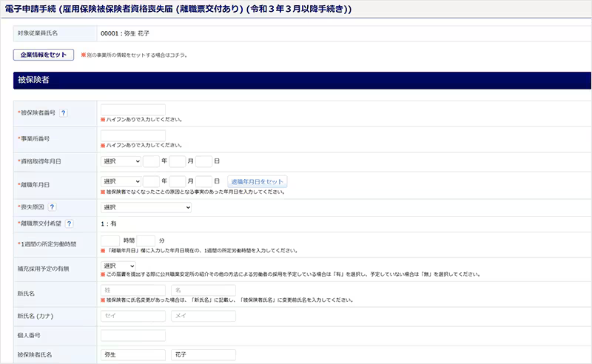The image size is (592, 364).
Task: Open help icon for 離職票交付希望
Action: click(x=69, y=223)
